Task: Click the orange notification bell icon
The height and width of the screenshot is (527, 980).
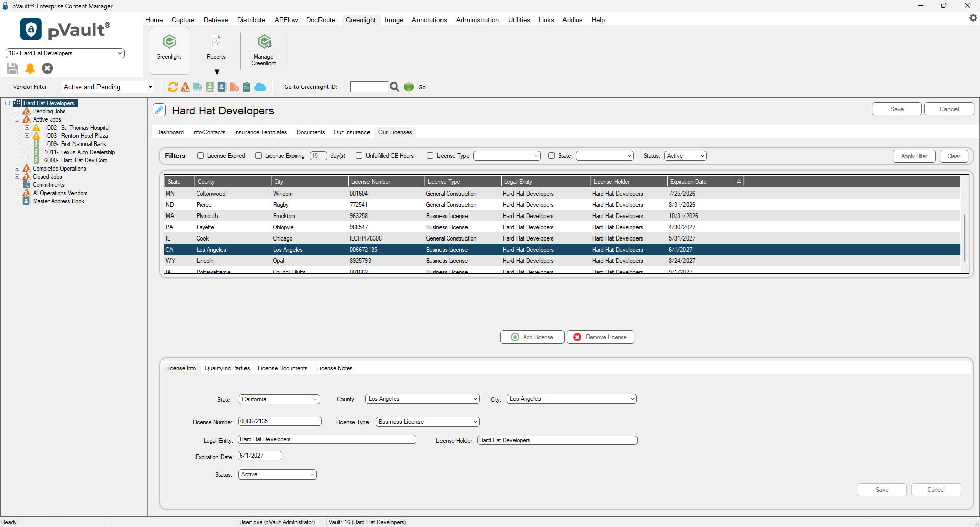Action: click(x=30, y=68)
